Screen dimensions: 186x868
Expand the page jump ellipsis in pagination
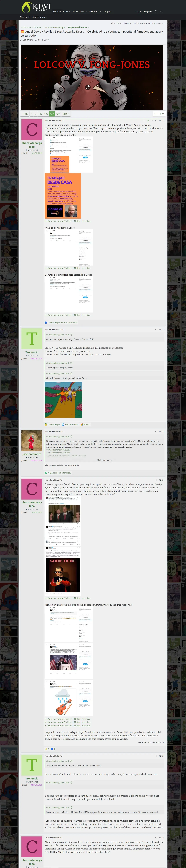[35, 114]
